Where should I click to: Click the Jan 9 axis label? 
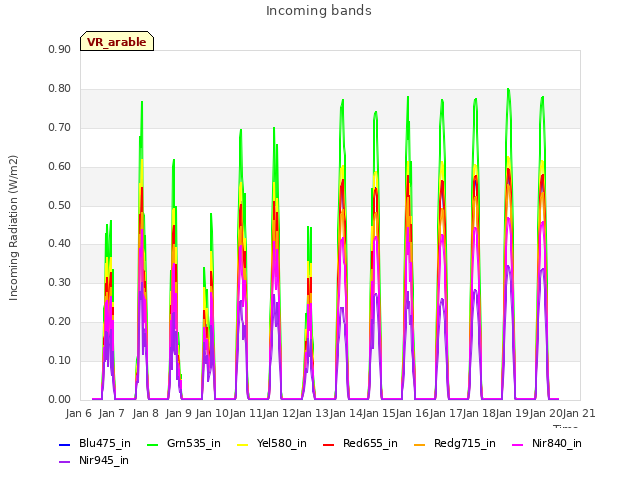point(178,413)
